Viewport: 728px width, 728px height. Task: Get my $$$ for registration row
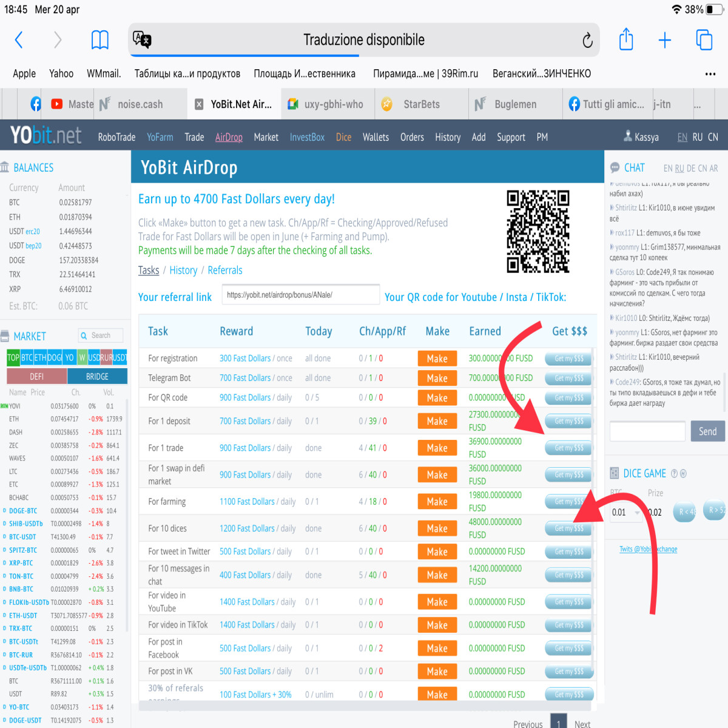[568, 359]
